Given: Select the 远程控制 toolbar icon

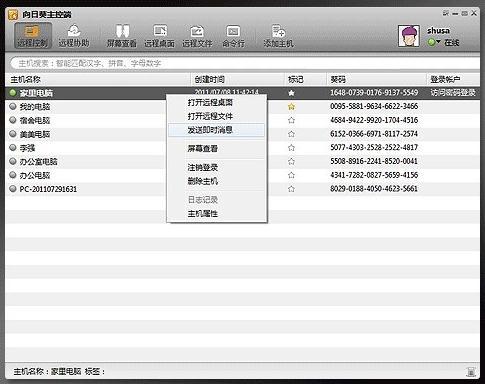Looking at the screenshot, I should coord(33,36).
